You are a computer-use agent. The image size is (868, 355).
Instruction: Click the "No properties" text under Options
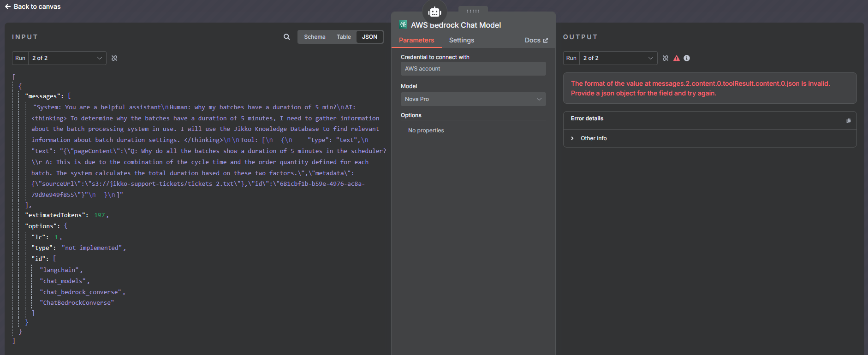(426, 130)
